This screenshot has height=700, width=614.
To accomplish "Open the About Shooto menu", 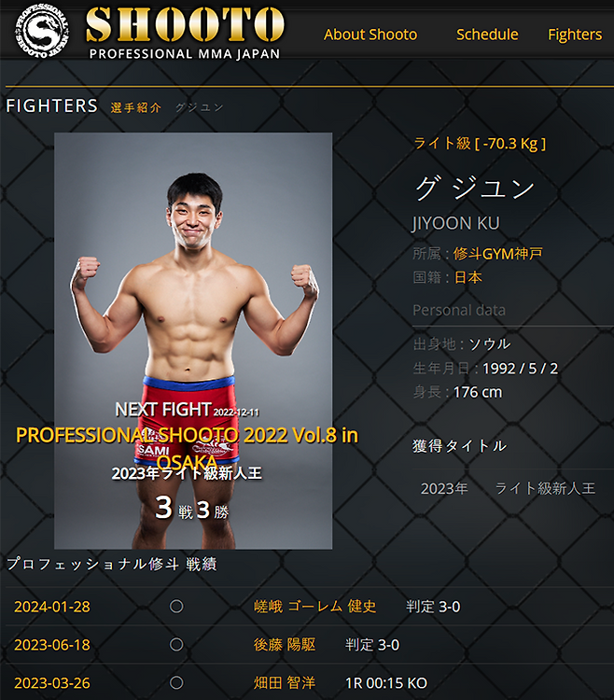I will [x=370, y=35].
